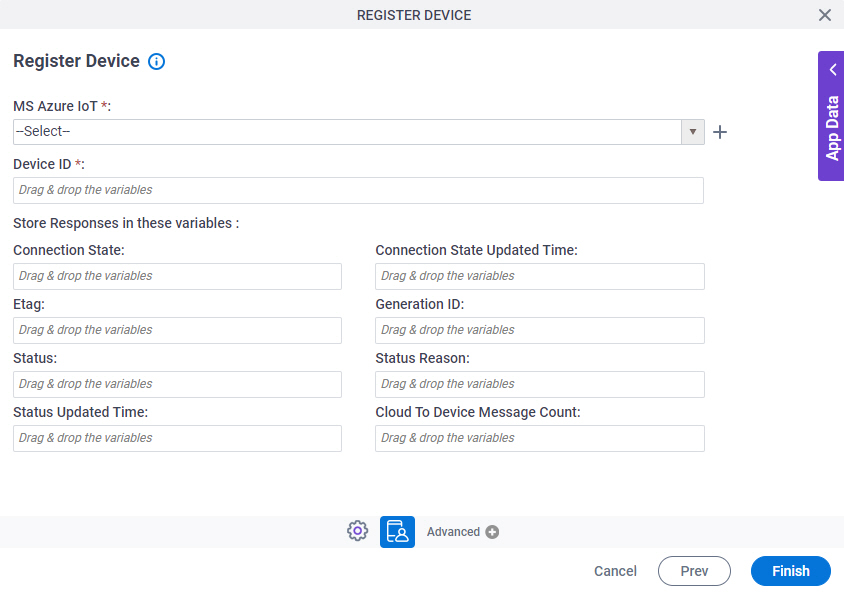Click the Prev button
Viewport: 844px width, 596px height.
pos(694,571)
